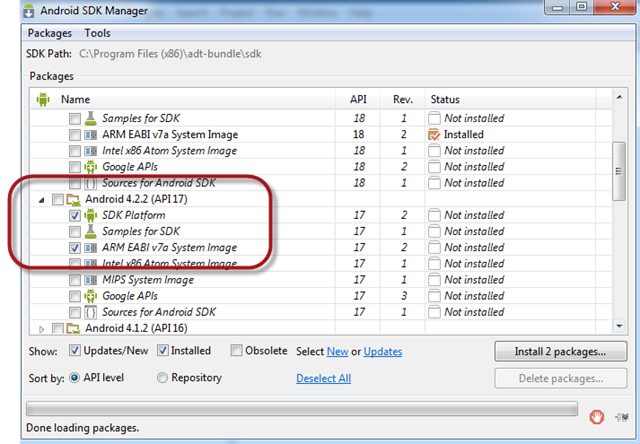This screenshot has width=640, height=444.
Task: Check the API 17 Samples for SDK box
Action: [75, 232]
